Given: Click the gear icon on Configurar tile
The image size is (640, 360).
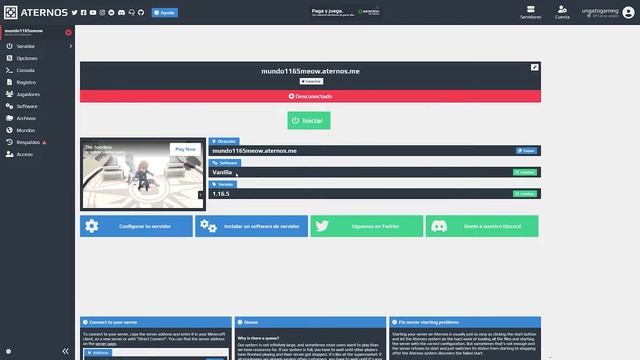Looking at the screenshot, I should click(x=92, y=226).
